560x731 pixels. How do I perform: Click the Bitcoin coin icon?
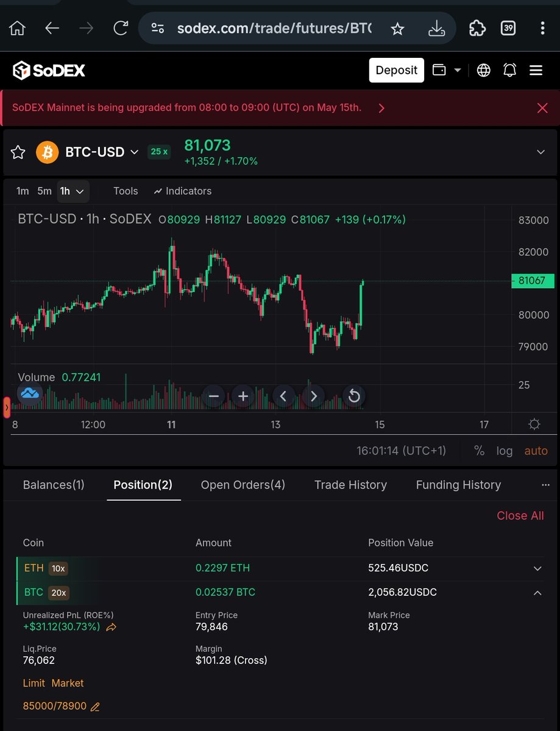[x=48, y=152]
